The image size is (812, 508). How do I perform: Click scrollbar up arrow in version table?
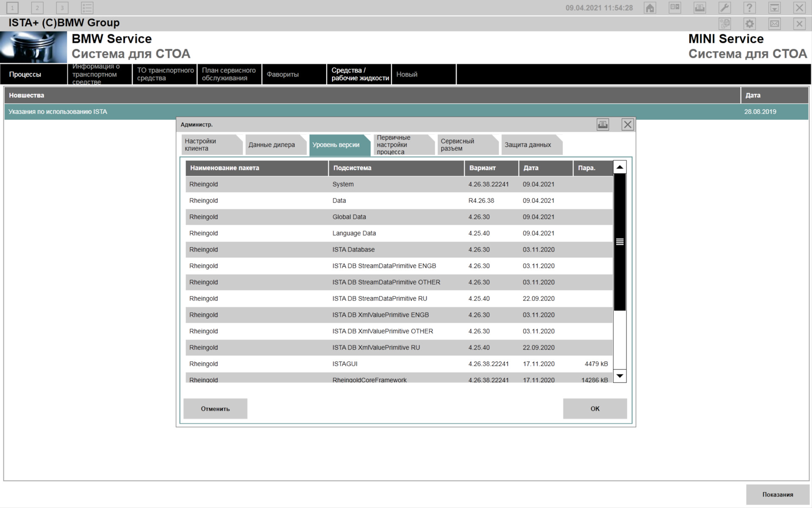[620, 167]
